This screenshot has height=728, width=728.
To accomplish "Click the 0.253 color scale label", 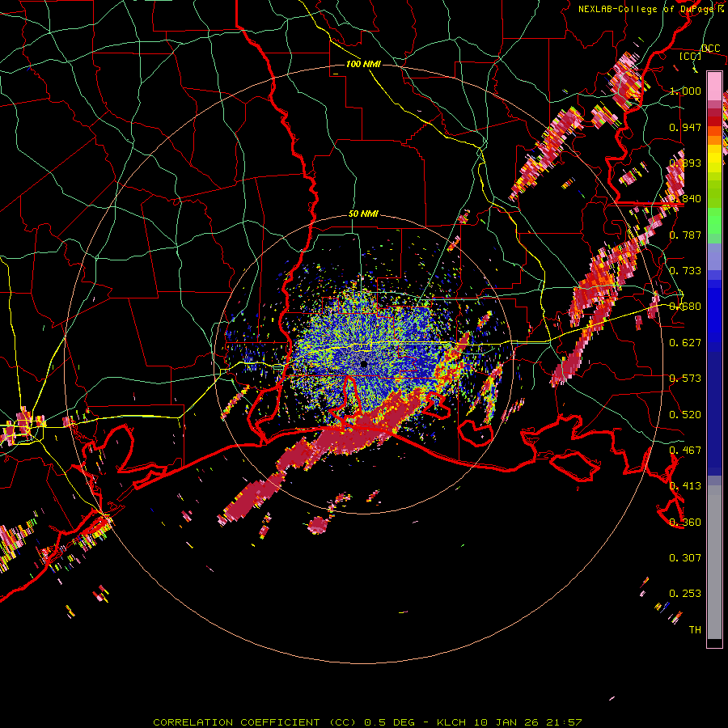I will (685, 594).
